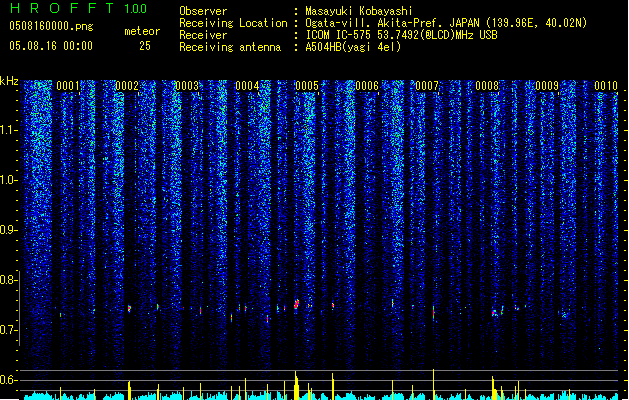Image resolution: width=629 pixels, height=400 pixels.
Task: Click the 0.8 kHz axis tick label
Action: pos(8,280)
